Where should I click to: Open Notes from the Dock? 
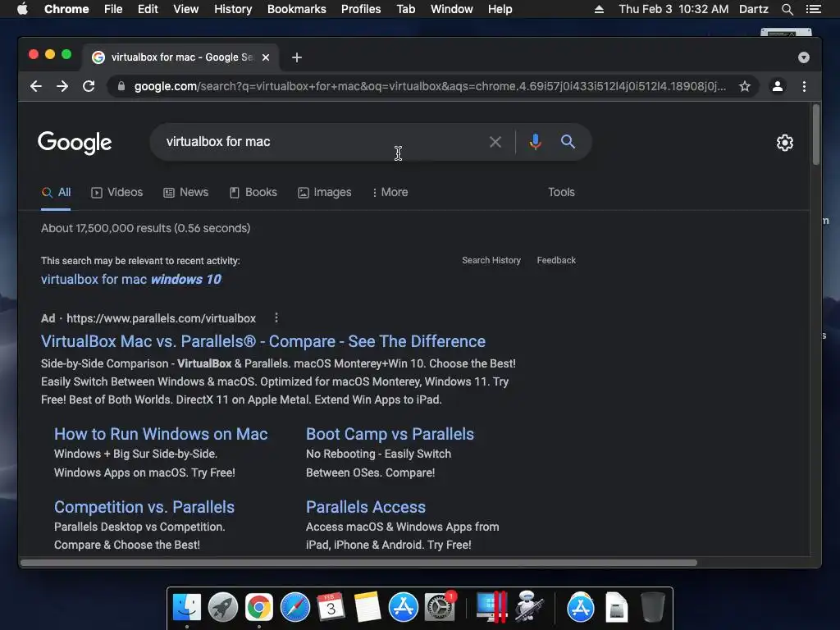(x=367, y=608)
